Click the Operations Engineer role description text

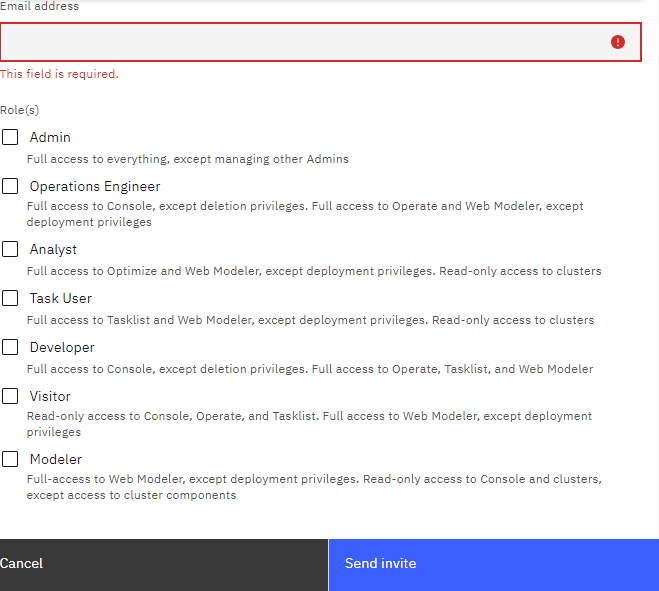(x=305, y=214)
